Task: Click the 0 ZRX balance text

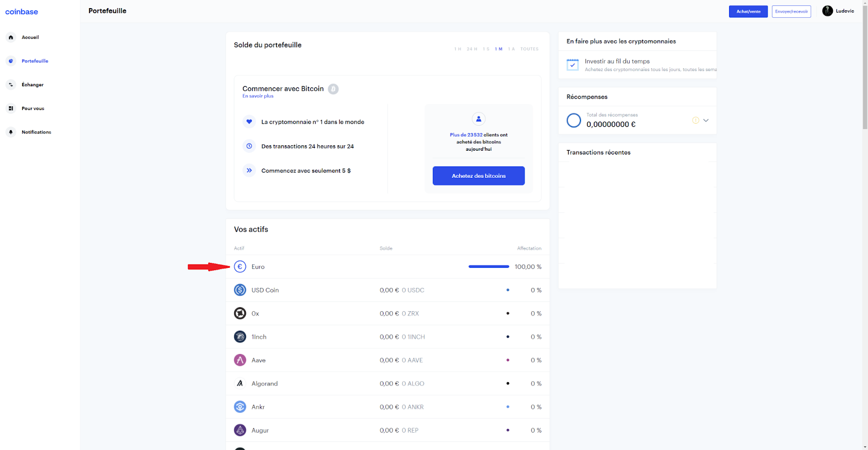Action: point(410,313)
